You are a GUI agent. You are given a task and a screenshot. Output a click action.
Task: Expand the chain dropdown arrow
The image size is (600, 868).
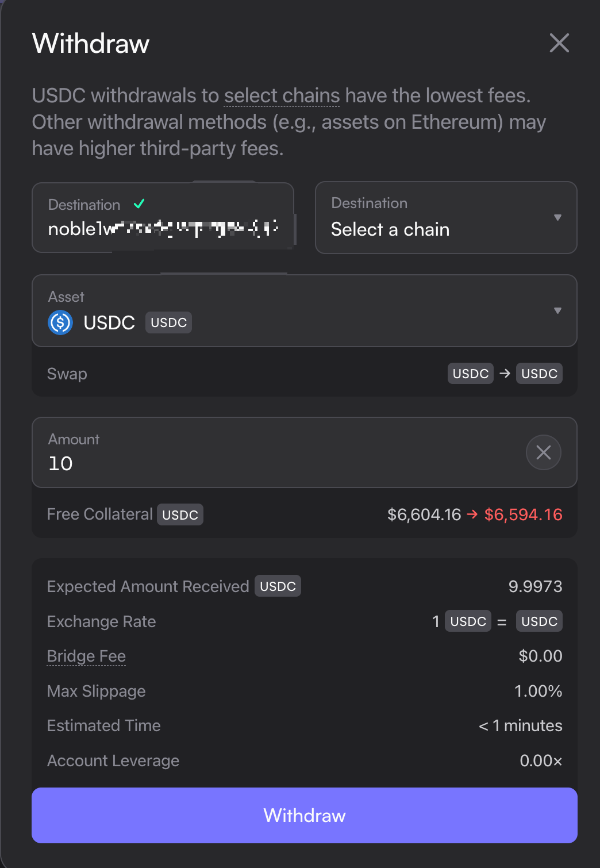(x=557, y=217)
